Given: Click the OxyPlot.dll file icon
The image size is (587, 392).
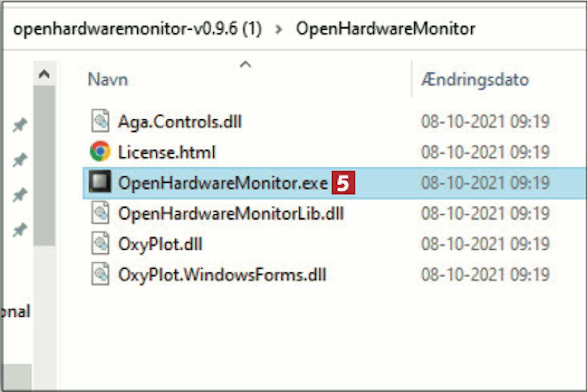Looking at the screenshot, I should 100,243.
